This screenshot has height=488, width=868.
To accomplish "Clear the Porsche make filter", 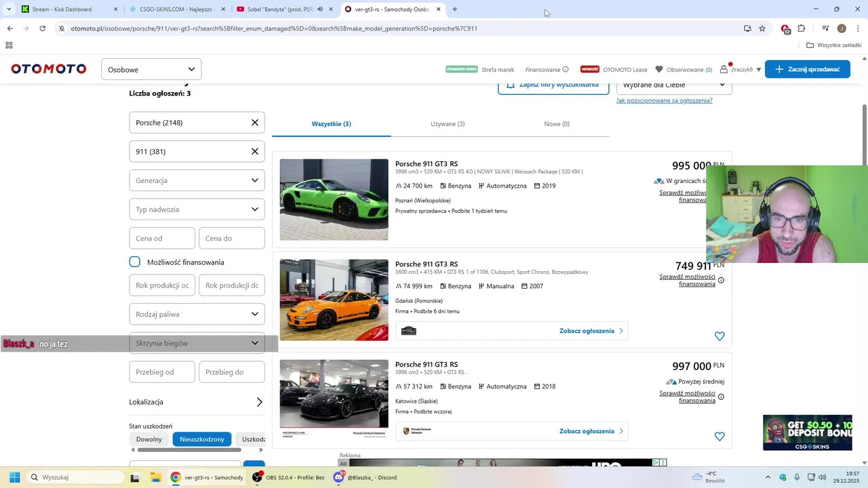I will [255, 123].
